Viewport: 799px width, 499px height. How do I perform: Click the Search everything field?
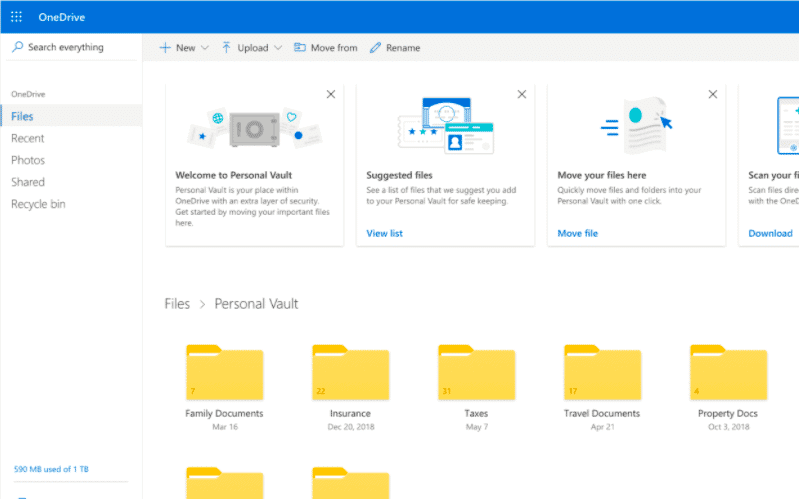(x=71, y=47)
